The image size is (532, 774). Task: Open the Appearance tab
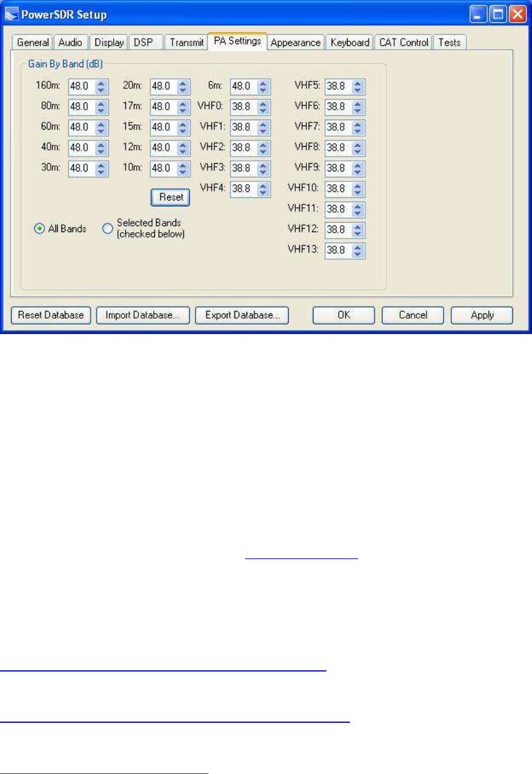tap(296, 42)
